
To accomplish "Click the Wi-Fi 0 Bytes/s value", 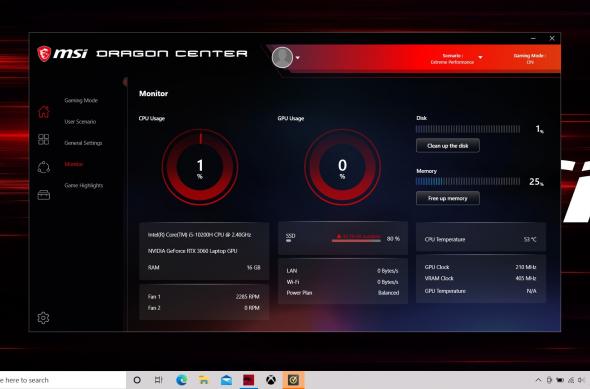I will pos(388,282).
